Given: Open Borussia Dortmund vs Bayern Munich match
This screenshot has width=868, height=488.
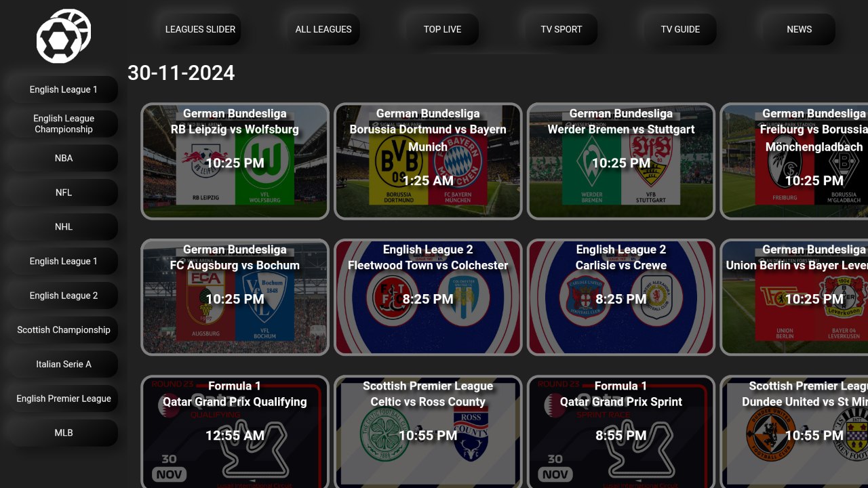Looking at the screenshot, I should [428, 161].
